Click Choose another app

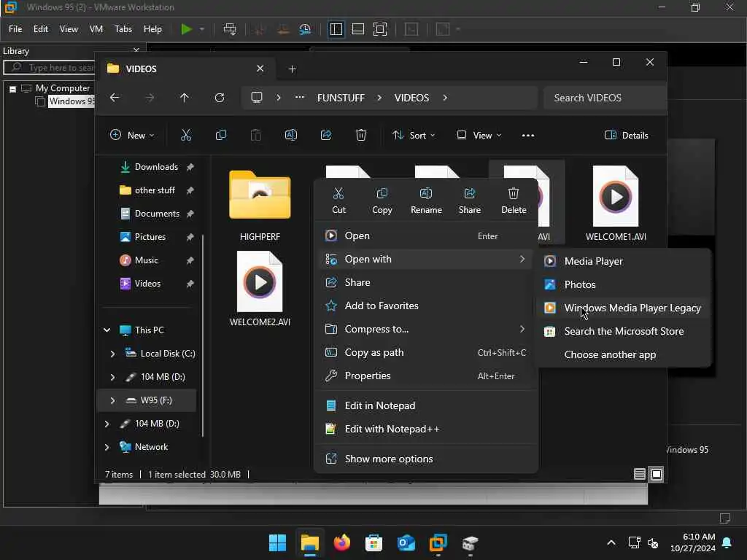click(x=623, y=355)
